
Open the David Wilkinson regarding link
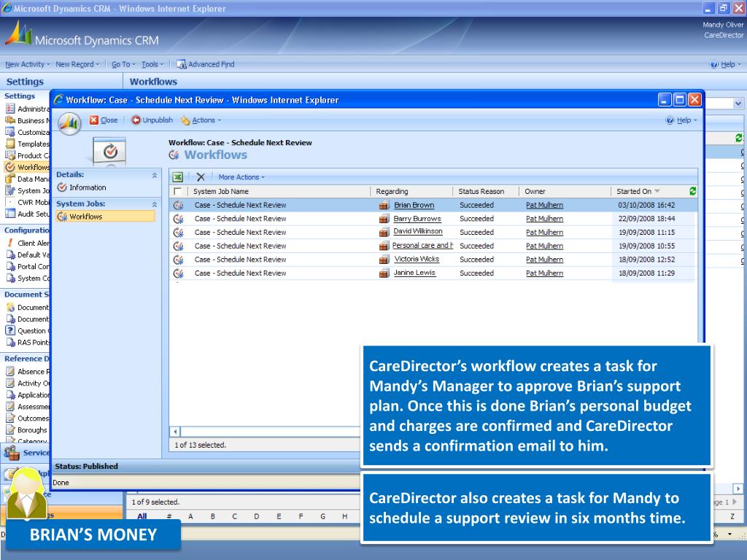click(x=418, y=231)
